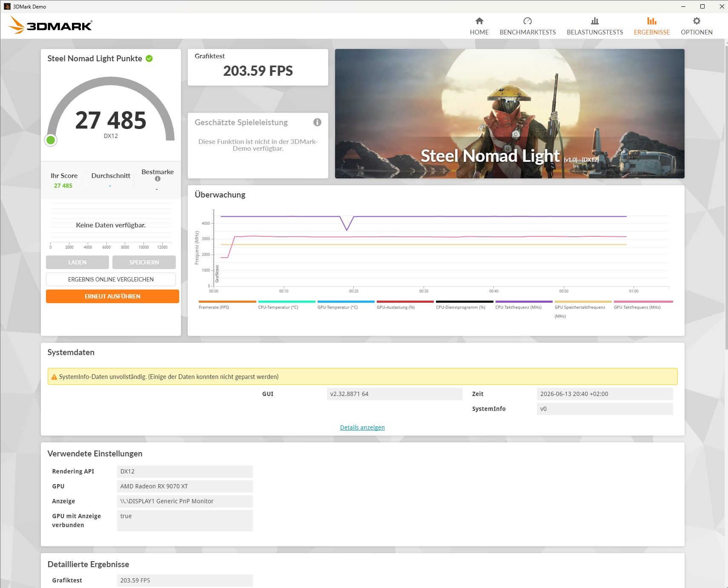This screenshot has height=588, width=728.
Task: Switch to BENCHMARKTESTS tab
Action: pyautogui.click(x=527, y=26)
